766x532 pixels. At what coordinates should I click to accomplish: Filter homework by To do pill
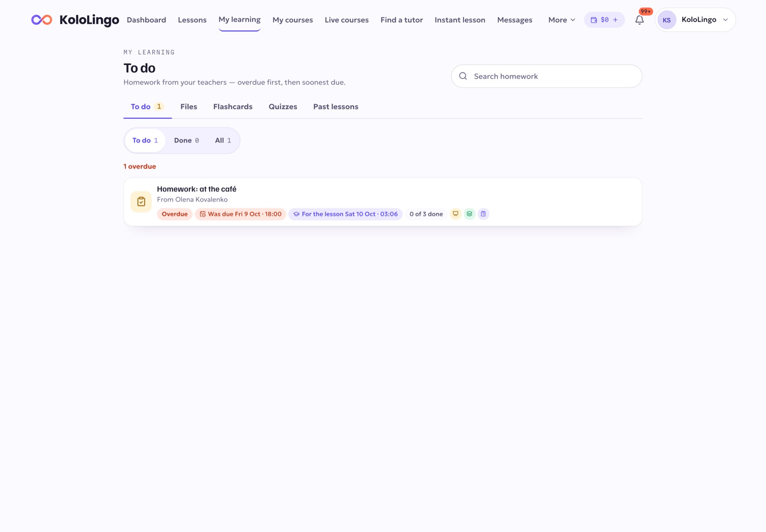click(x=145, y=140)
